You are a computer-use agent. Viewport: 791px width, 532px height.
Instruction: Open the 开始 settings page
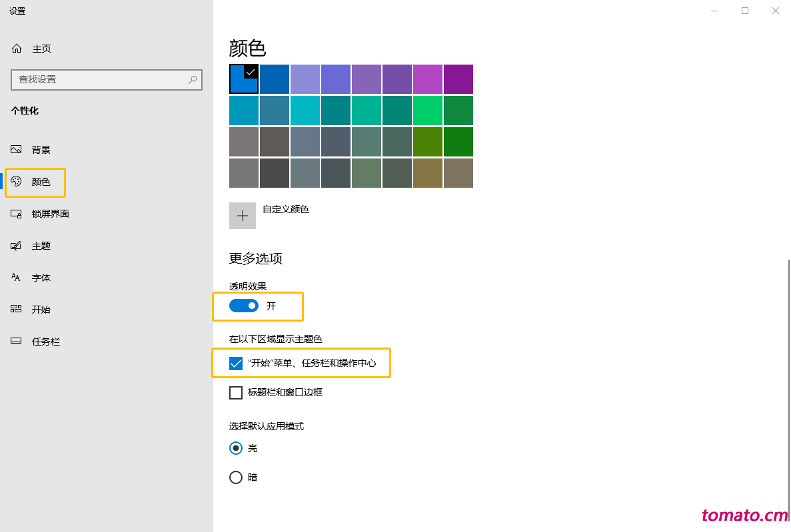point(41,310)
